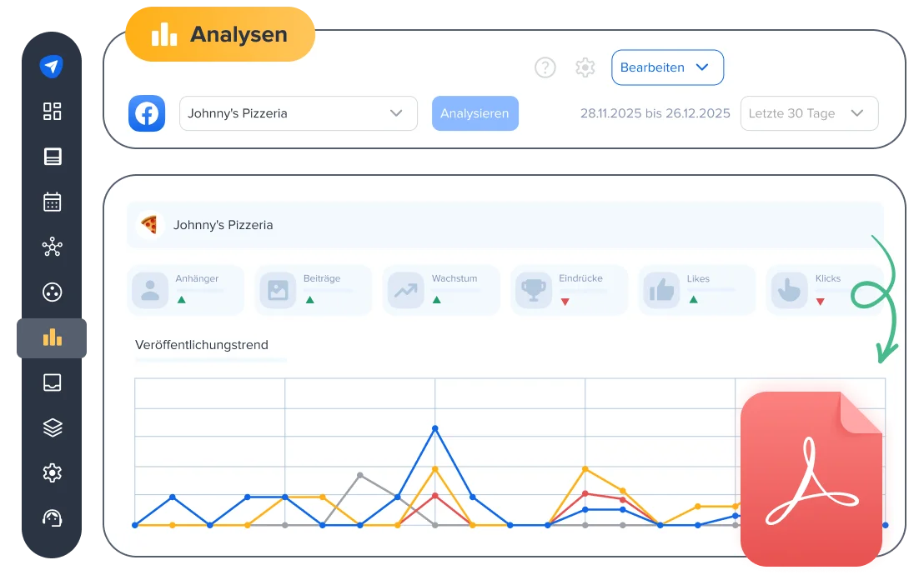
Task: Open settings gear in the sidebar
Action: click(x=52, y=472)
